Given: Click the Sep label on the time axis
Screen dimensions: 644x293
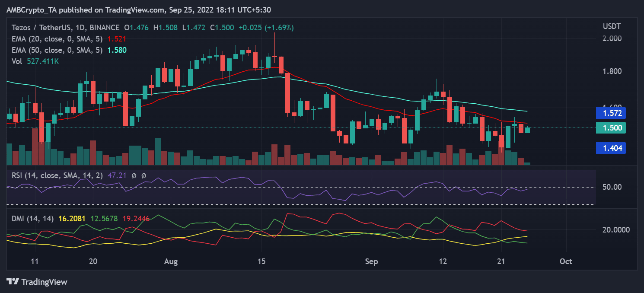Looking at the screenshot, I should tap(371, 261).
